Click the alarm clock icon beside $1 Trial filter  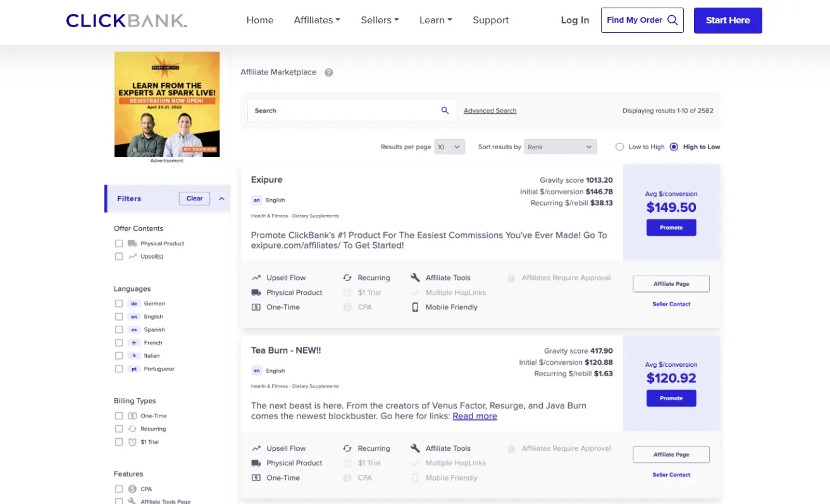(x=132, y=442)
